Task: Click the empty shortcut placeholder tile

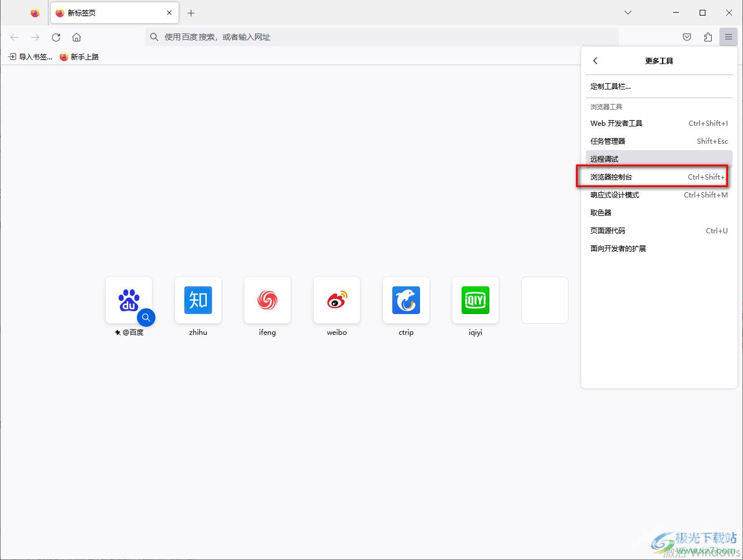Action: 545,300
